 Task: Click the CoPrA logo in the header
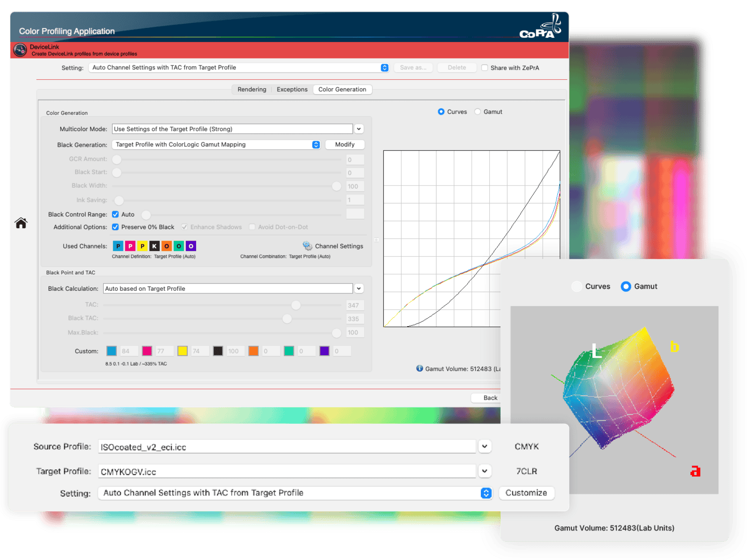pyautogui.click(x=541, y=26)
